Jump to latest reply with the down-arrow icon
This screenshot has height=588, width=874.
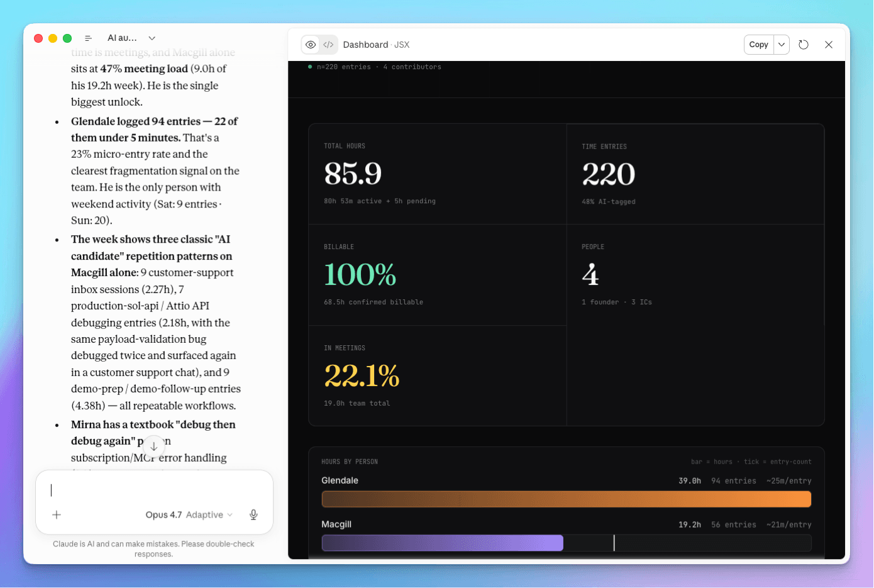point(154,447)
